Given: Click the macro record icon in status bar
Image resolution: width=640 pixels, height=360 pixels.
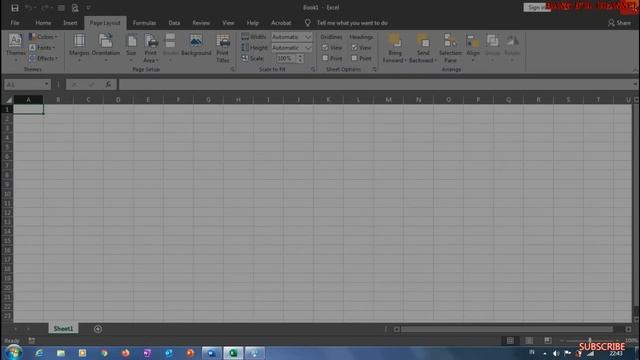Looking at the screenshot, I should 32,340.
